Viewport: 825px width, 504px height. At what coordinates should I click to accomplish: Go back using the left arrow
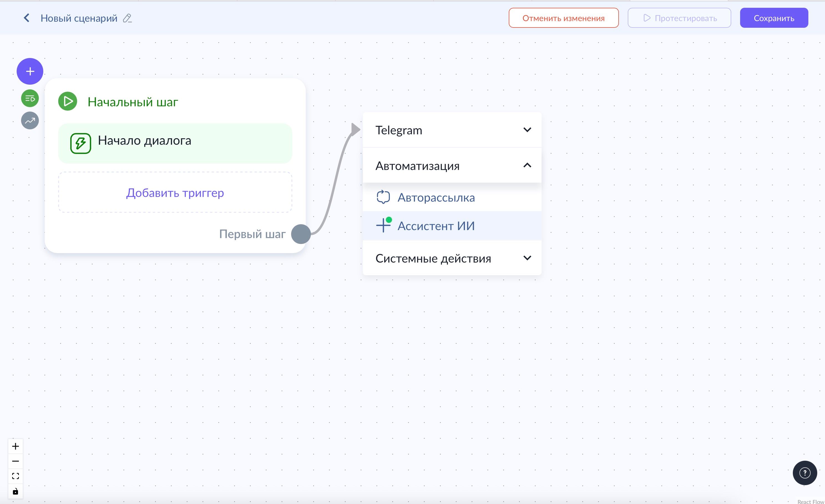pos(26,18)
